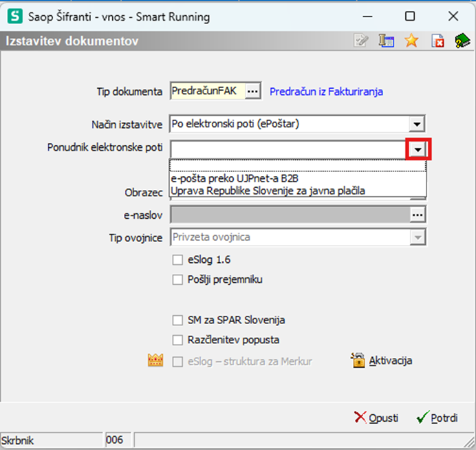Click the Aktivacija padlock icon
The height and width of the screenshot is (450, 476).
[358, 361]
